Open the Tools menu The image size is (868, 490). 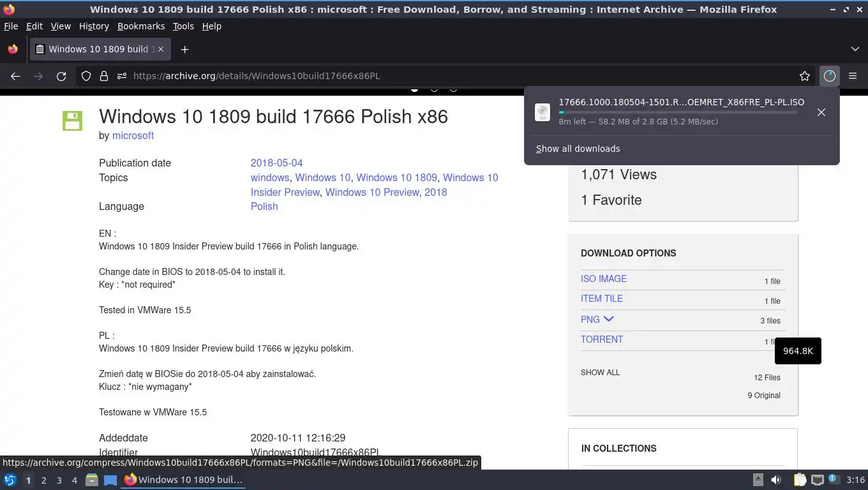183,26
